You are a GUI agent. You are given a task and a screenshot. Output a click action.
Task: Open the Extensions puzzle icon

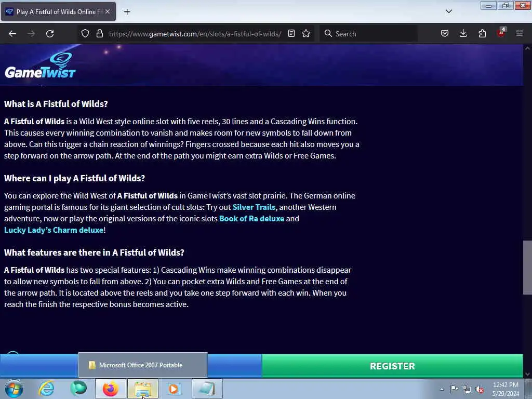click(x=482, y=34)
